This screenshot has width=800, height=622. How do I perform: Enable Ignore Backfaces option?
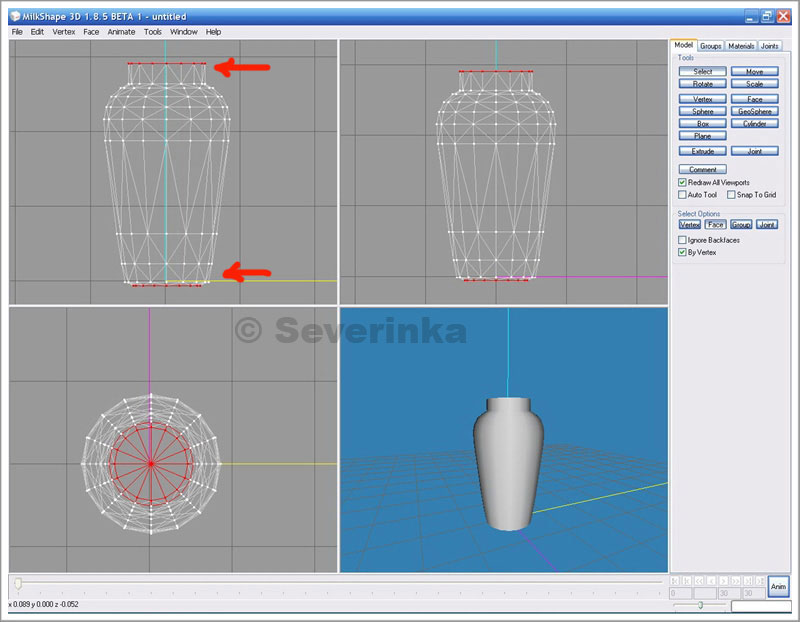[682, 240]
